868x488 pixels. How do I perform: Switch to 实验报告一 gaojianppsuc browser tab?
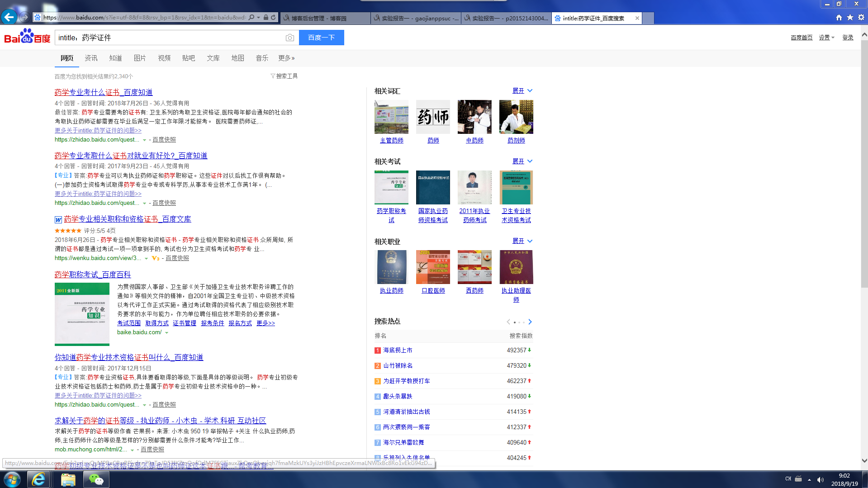[416, 18]
